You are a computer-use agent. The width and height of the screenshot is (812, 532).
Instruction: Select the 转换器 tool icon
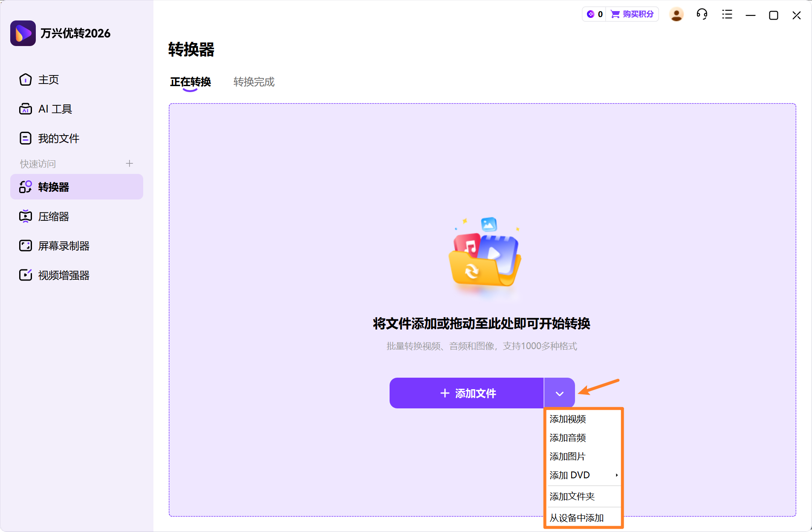point(25,187)
